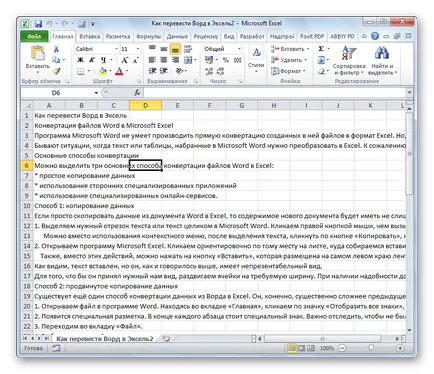434x374 pixels.
Task: Apply thousands separator 000 format
Action: point(237,60)
